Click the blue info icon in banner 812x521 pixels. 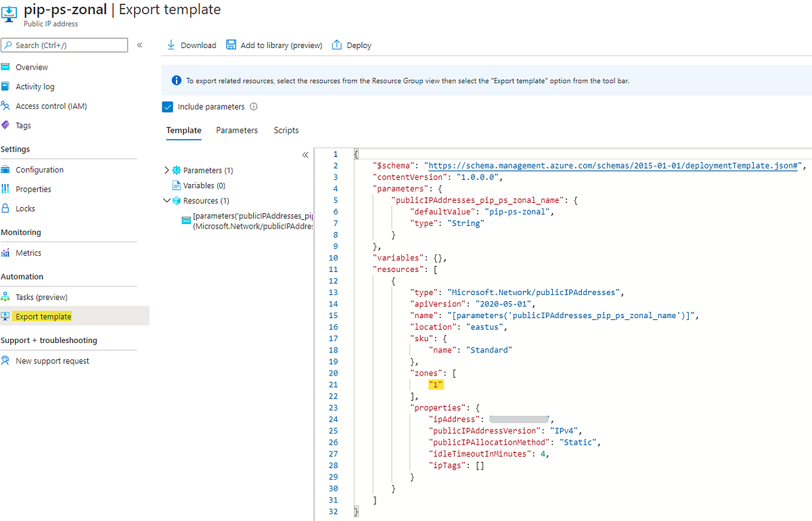pyautogui.click(x=177, y=81)
